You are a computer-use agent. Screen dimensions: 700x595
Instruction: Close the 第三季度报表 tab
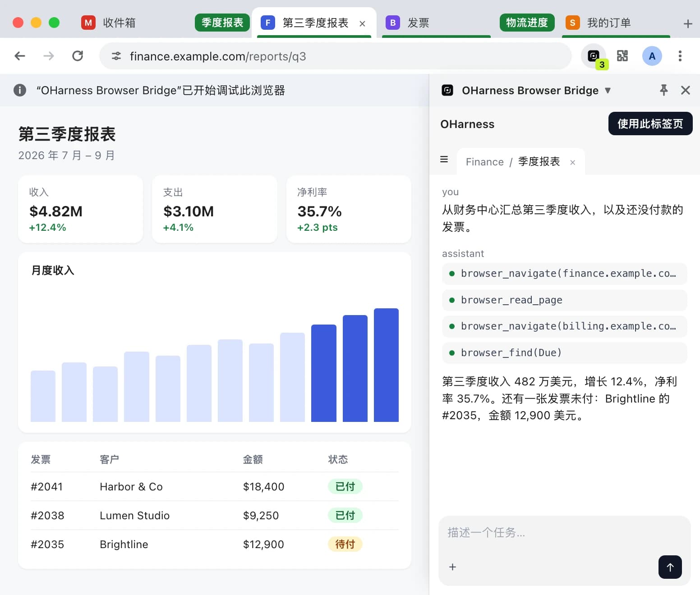click(x=362, y=23)
